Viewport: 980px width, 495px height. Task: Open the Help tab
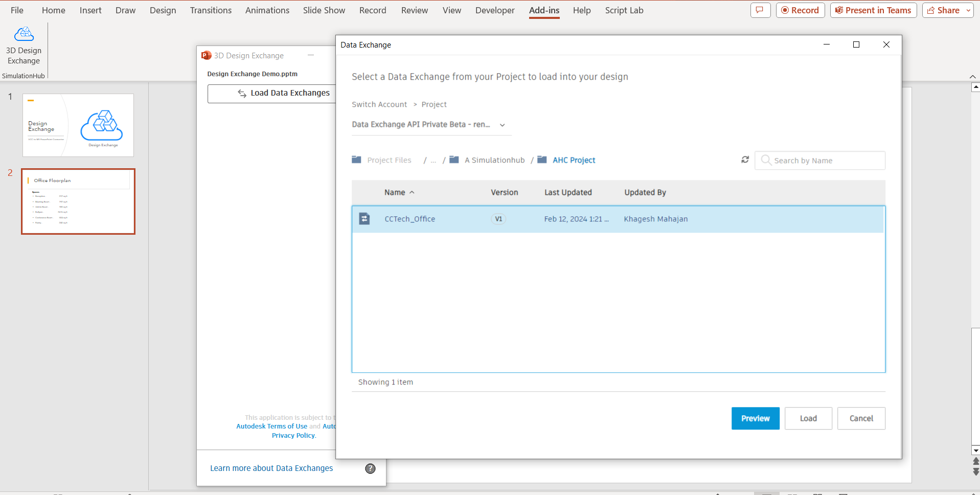click(582, 10)
